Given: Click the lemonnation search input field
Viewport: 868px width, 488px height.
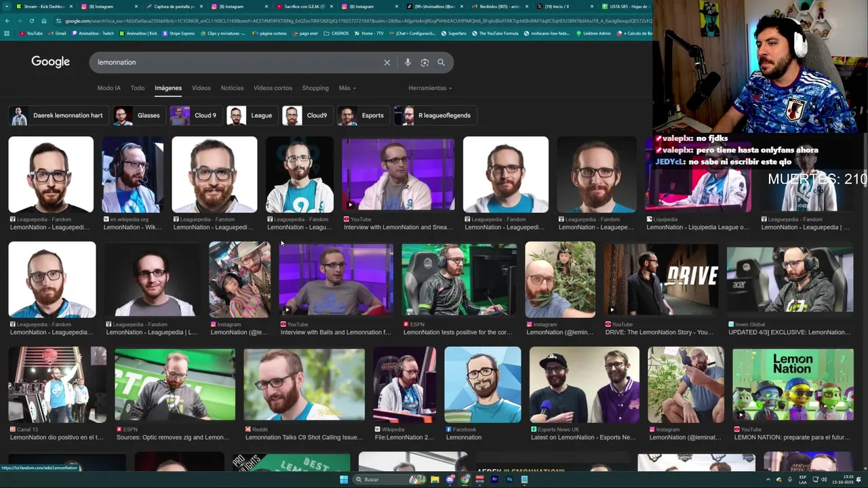Looking at the screenshot, I should coord(237,62).
